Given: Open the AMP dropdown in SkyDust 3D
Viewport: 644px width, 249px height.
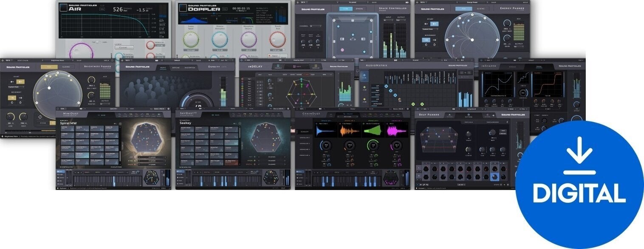Looking at the screenshot, I should click(x=271, y=156).
